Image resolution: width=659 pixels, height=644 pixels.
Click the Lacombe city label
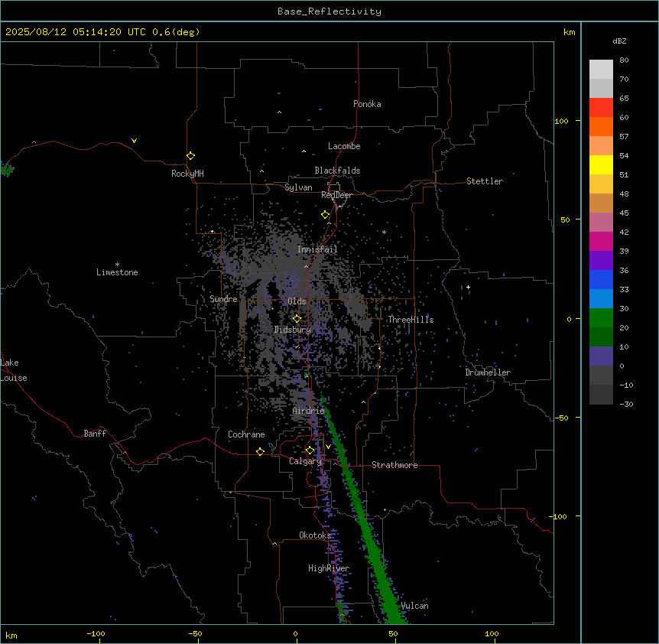tap(344, 146)
